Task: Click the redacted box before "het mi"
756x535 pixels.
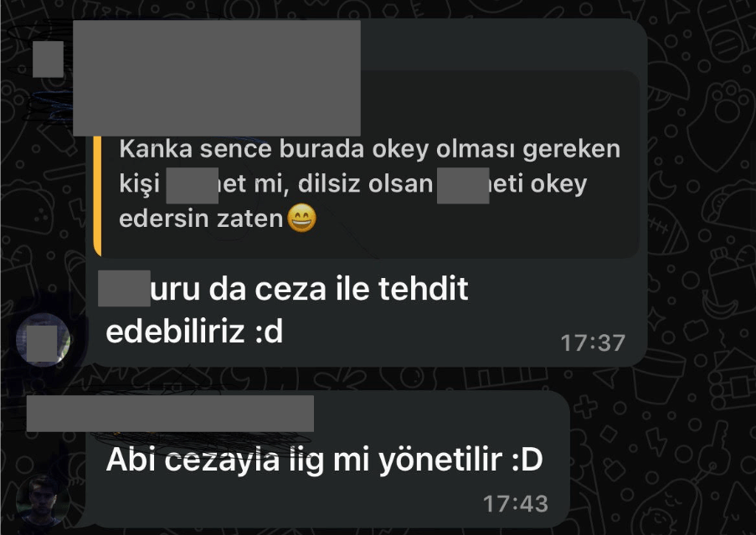Action: coord(192,186)
